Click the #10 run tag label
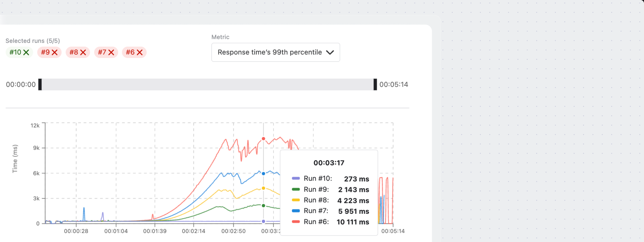 pos(15,52)
